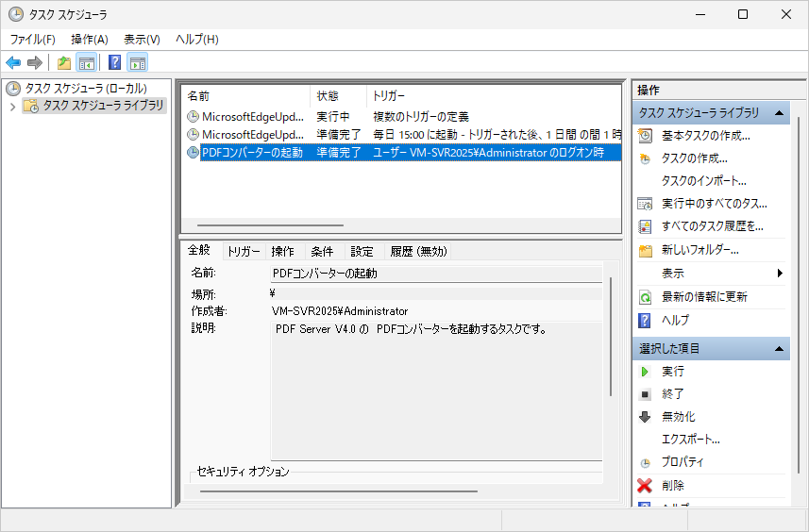Click the 基本タスクの作成 wizard icon
809x532 pixels.
645,136
